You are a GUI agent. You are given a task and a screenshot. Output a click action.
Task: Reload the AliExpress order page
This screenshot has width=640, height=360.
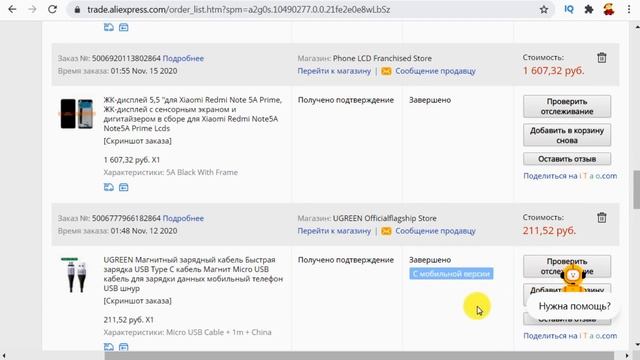tap(52, 9)
